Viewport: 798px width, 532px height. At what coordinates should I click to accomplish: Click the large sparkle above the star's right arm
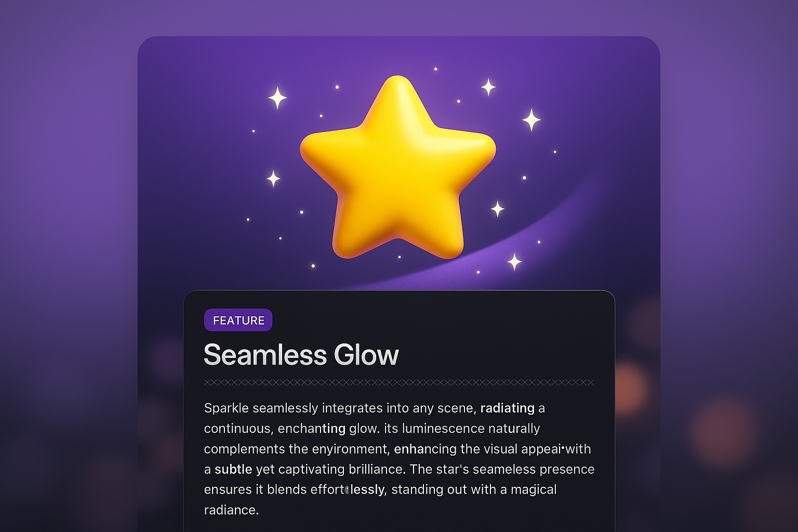531,120
